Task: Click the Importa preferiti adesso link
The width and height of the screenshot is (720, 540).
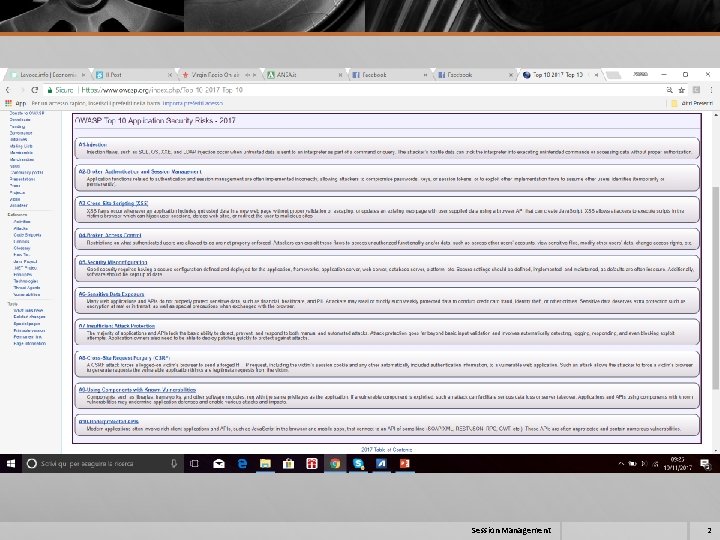Action: (x=192, y=103)
